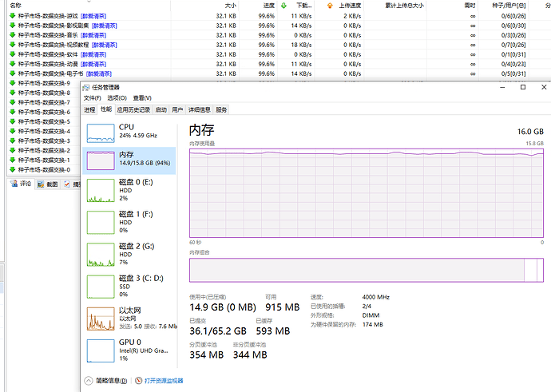Sort by download speed column header

coord(296,6)
